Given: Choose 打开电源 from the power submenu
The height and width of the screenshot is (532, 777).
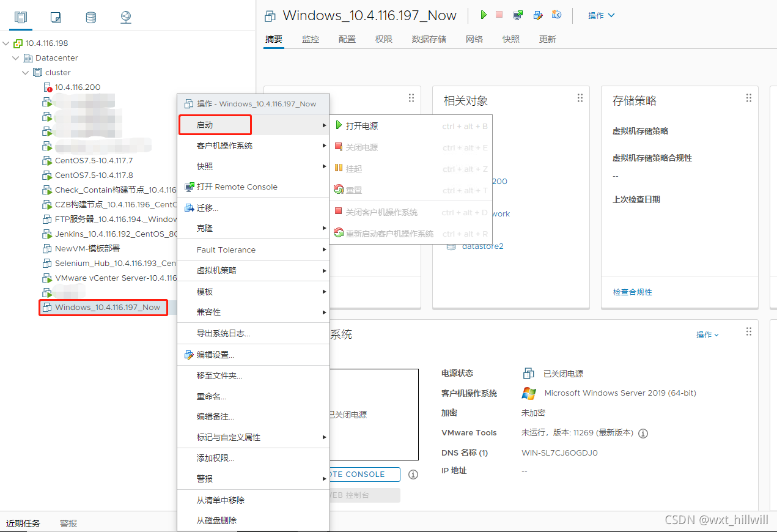Looking at the screenshot, I should 411,126.
